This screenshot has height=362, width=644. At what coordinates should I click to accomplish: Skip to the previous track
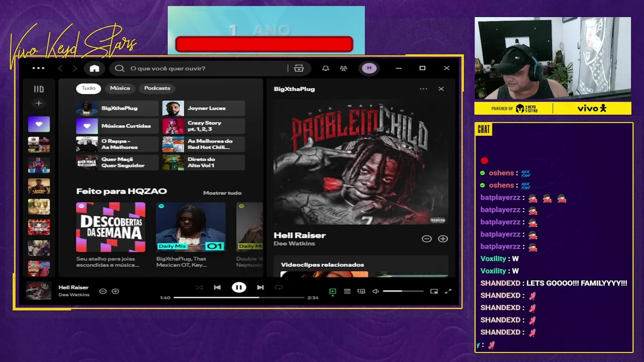[217, 288]
